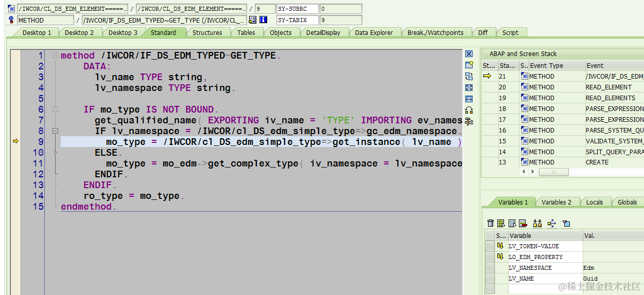
Task: Click the replace tool icon
Action: [469, 76]
